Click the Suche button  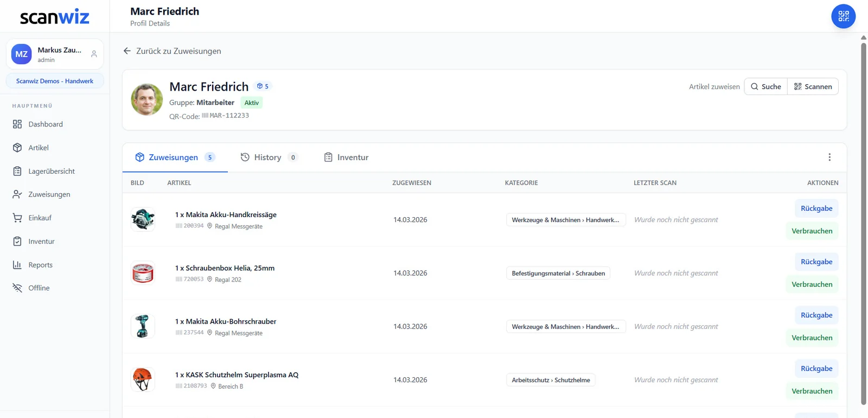(765, 87)
